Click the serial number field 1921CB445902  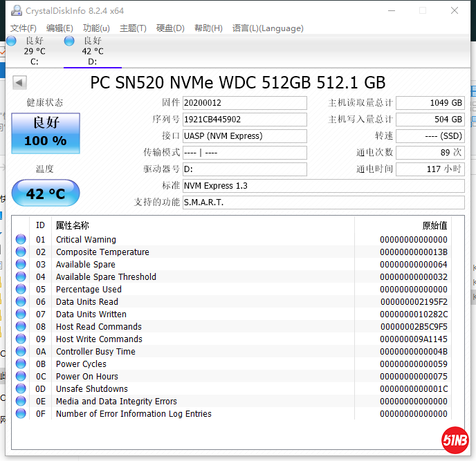(x=244, y=120)
